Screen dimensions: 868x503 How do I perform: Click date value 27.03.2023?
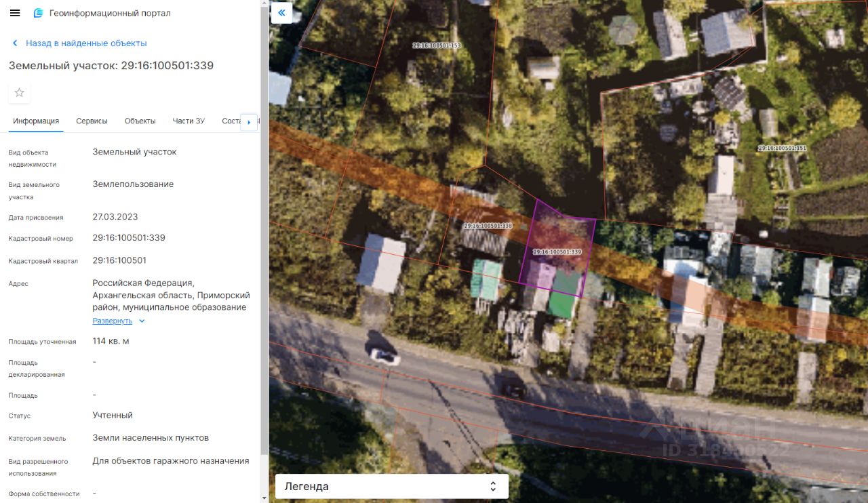(x=115, y=217)
